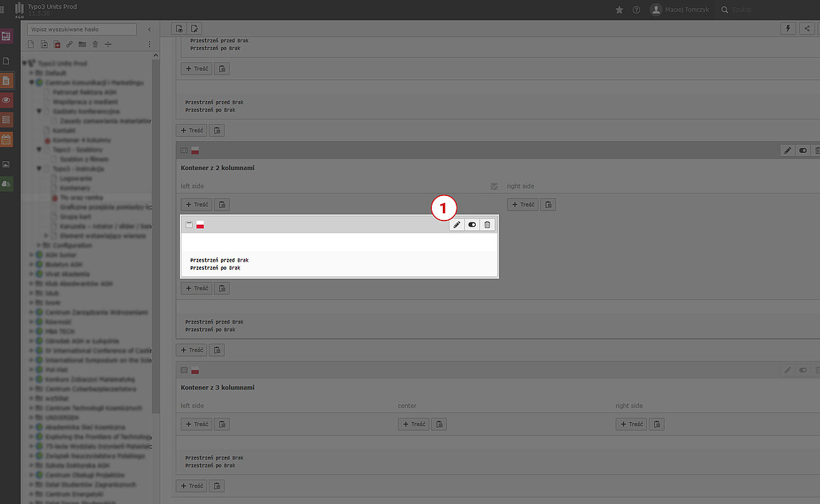Edit the Kontener z 2 kolumnami container

[788, 150]
